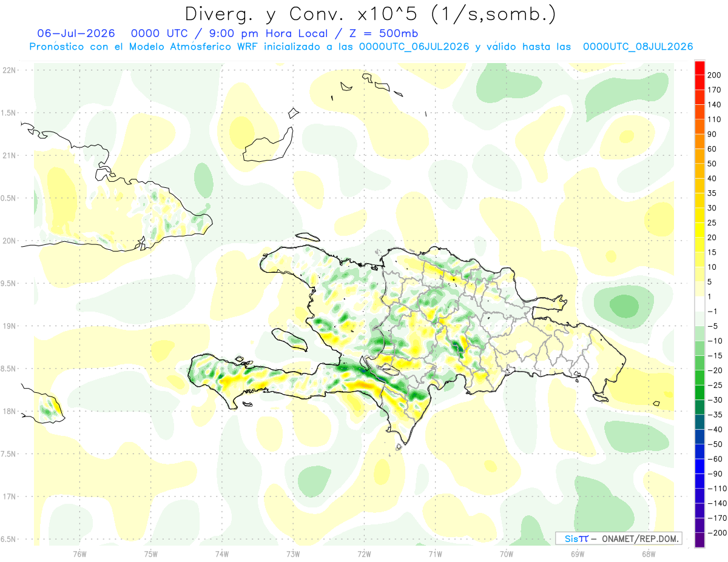Click the colorbar label "-200" at the bottom
Viewport: 728px width, 562px height.
click(716, 533)
